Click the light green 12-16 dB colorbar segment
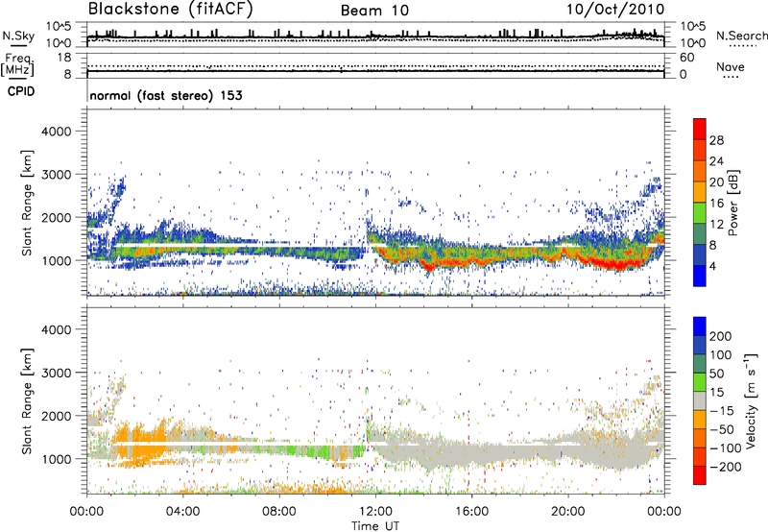Viewport: 768px width, 532px height. click(x=700, y=213)
